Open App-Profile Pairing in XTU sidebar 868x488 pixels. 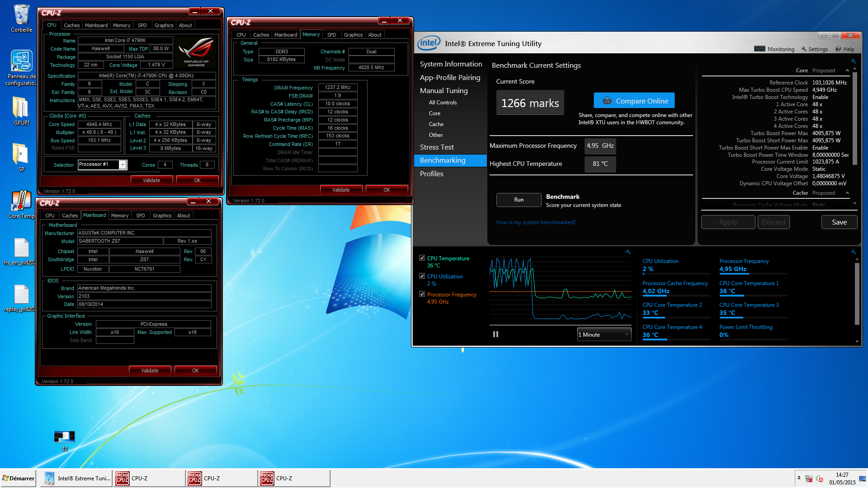(450, 78)
